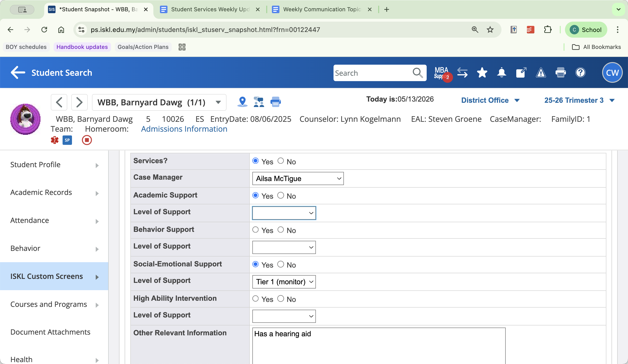Click the blue SP badge icon

click(67, 140)
